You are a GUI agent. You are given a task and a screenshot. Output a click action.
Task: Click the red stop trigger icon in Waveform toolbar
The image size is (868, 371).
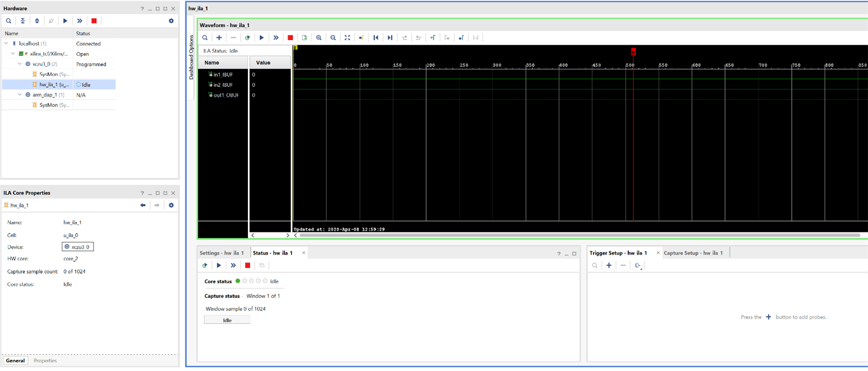(290, 38)
